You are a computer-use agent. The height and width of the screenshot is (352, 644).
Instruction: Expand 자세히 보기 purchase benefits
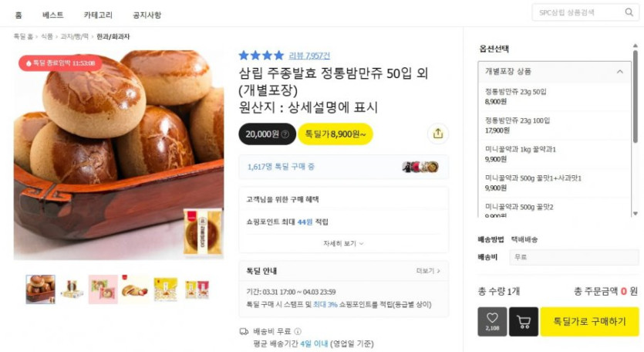[343, 243]
